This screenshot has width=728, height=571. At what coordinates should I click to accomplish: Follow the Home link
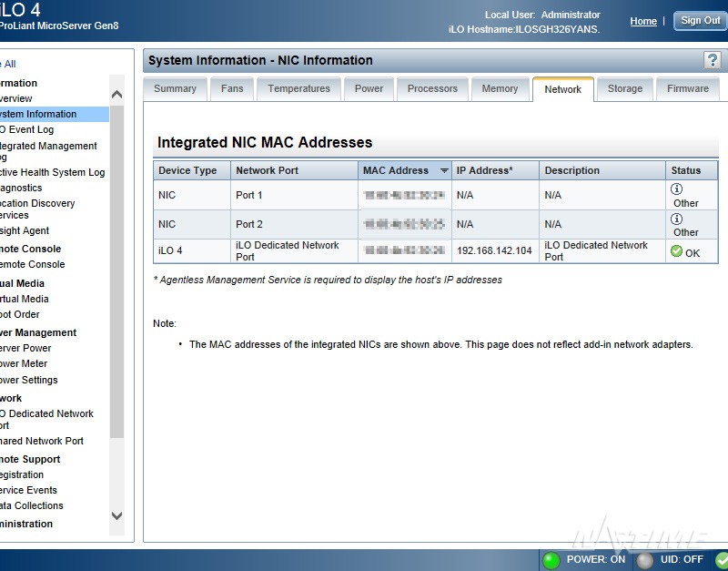643,21
